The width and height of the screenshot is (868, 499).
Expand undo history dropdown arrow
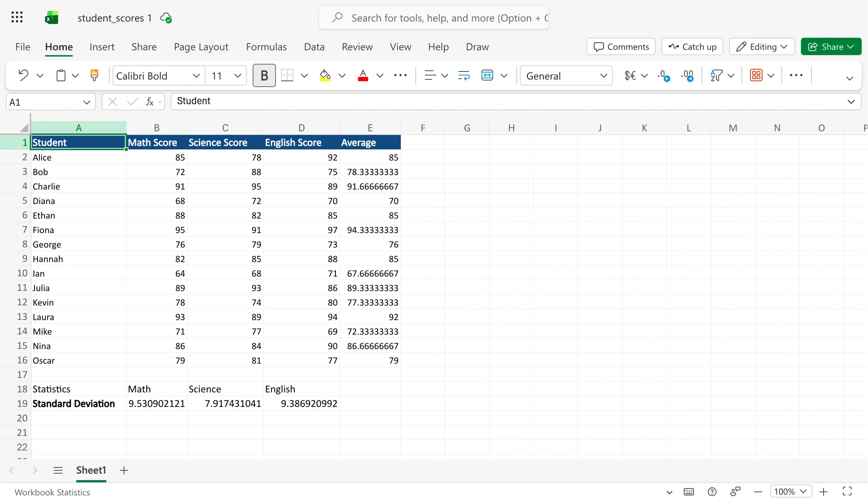pyautogui.click(x=40, y=76)
